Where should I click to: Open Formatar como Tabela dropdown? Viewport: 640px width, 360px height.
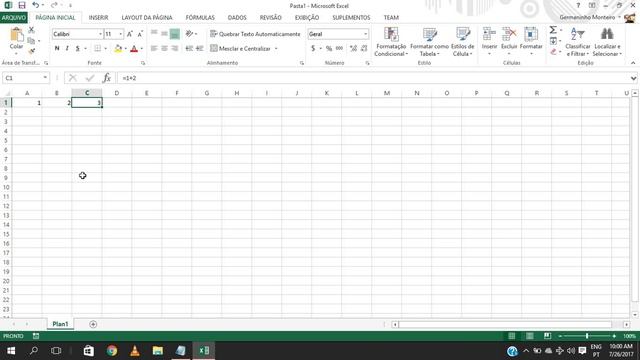coord(429,42)
